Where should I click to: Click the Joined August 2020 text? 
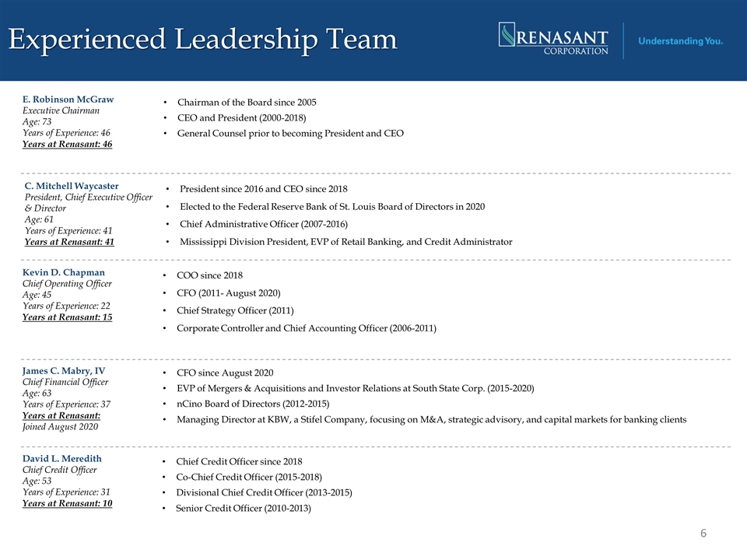coord(60,427)
